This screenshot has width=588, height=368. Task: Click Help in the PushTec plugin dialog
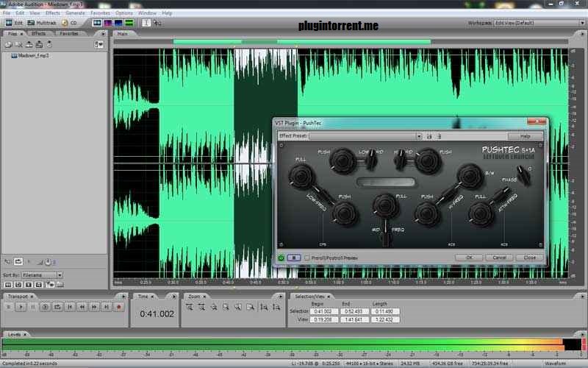coord(525,136)
